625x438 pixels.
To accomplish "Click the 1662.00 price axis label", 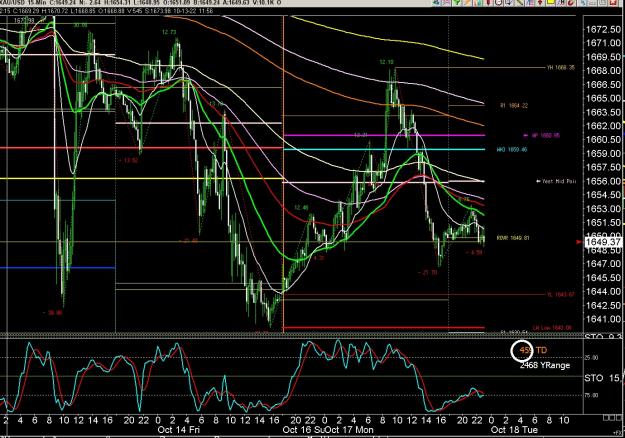I will (603, 126).
